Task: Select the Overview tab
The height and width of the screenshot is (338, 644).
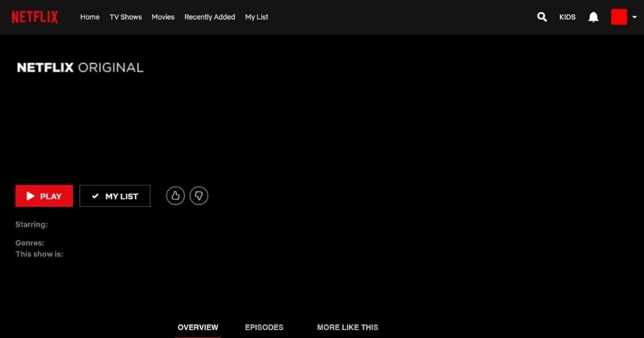Action: [198, 327]
